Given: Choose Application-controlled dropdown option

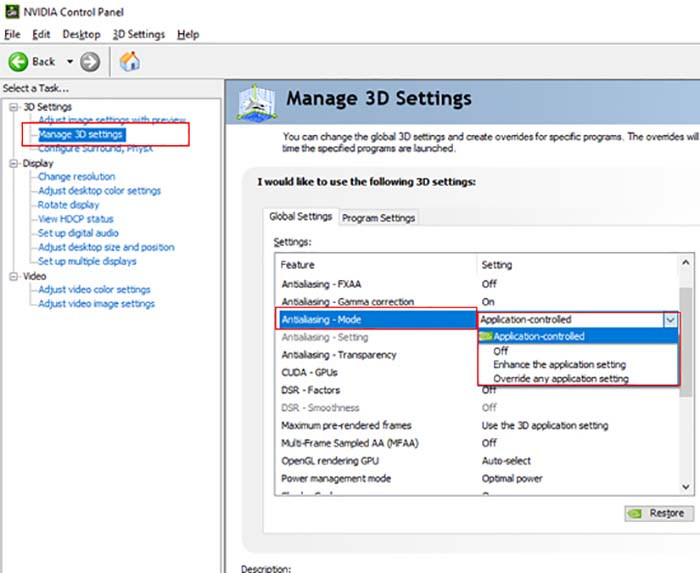Looking at the screenshot, I should coord(578,336).
